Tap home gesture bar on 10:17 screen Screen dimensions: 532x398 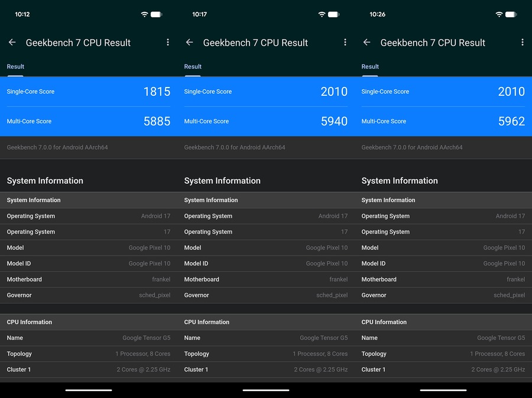(x=266, y=390)
